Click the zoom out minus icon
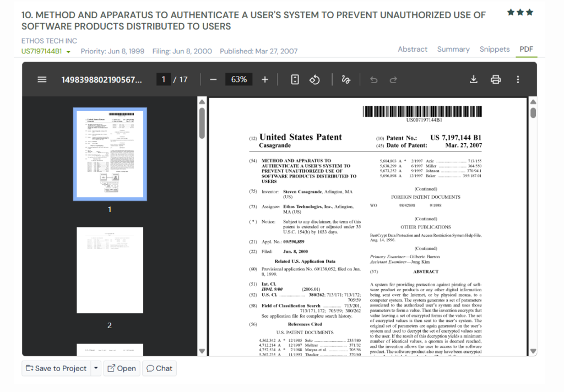The height and width of the screenshot is (392, 564). (x=213, y=79)
